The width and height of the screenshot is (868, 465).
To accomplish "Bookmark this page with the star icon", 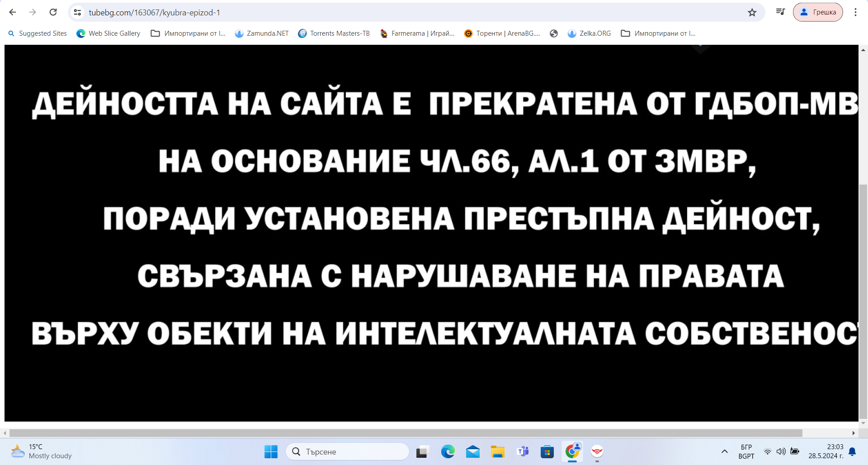I will pyautogui.click(x=752, y=13).
